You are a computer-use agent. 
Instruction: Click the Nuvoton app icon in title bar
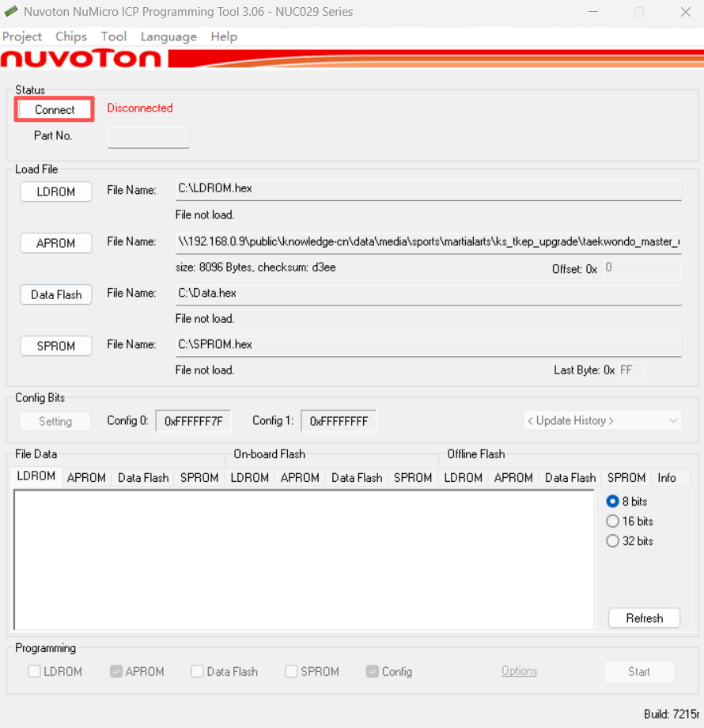11,12
